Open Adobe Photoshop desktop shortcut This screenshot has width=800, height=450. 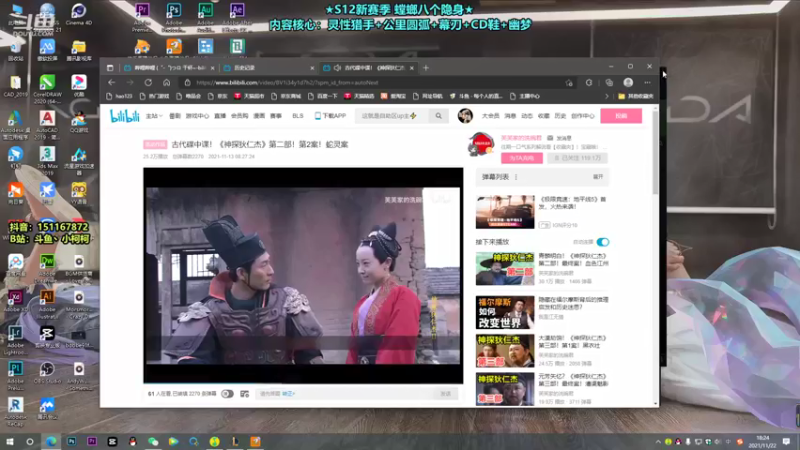173,16
